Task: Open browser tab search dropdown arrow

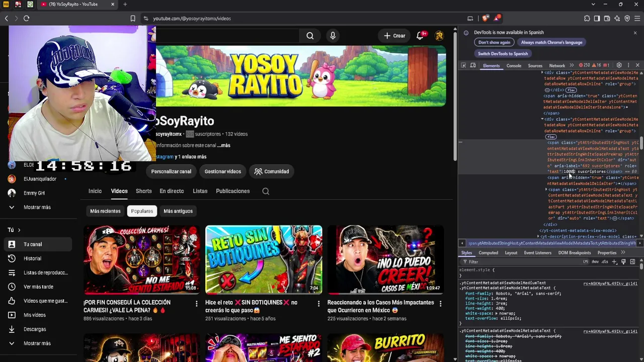Action: pyautogui.click(x=592, y=5)
